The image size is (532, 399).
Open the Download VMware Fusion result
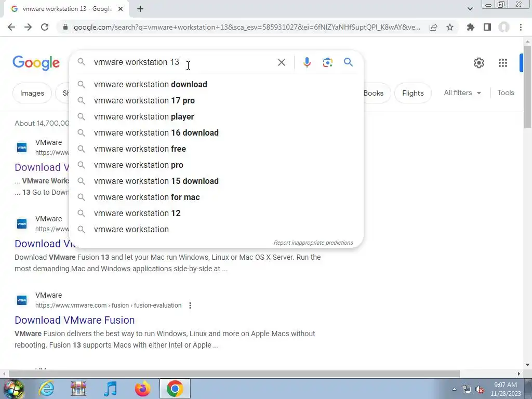click(x=75, y=320)
